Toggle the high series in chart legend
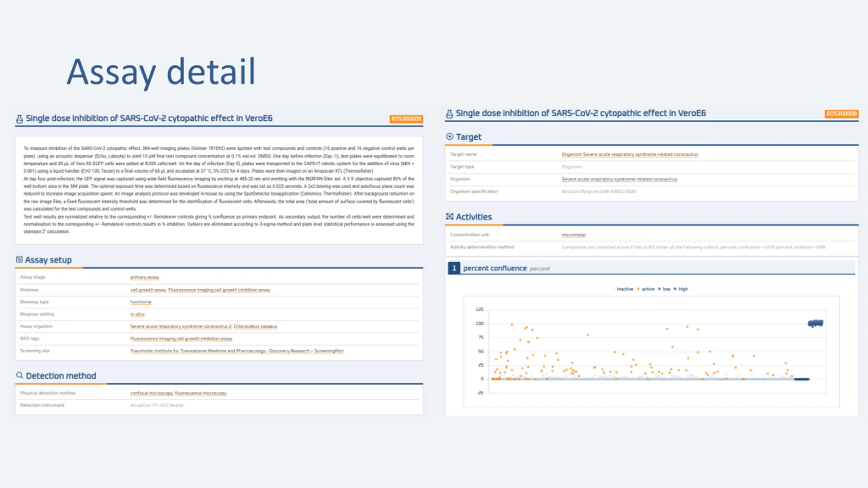The height and width of the screenshot is (488, 868). 683,289
